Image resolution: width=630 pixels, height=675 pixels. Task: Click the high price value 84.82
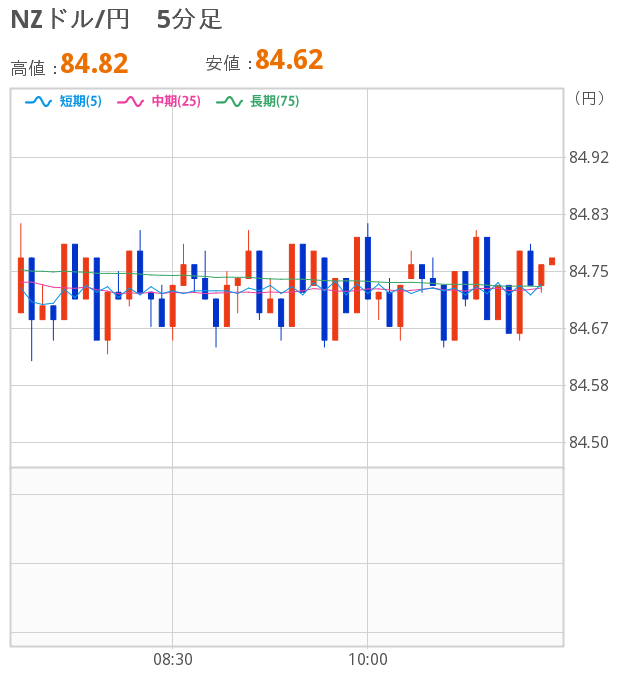94,64
